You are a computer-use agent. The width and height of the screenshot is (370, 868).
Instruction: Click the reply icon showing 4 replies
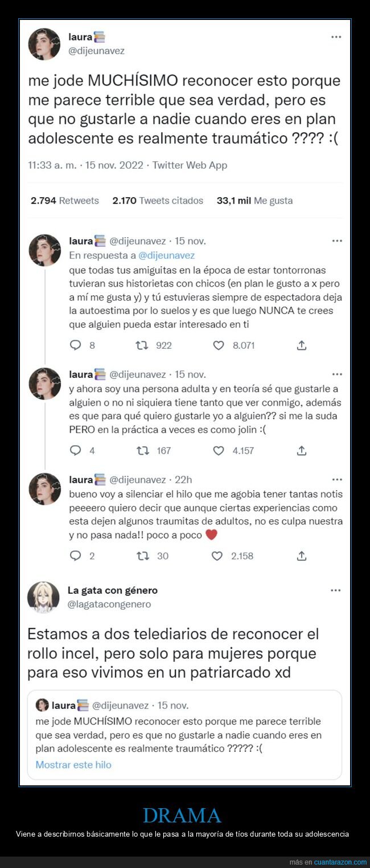point(75,450)
